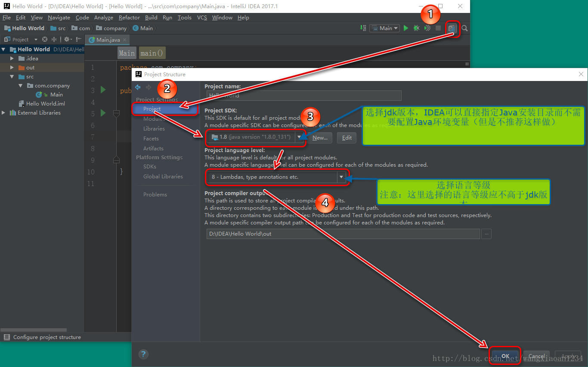Click the Edit SDK button
The height and width of the screenshot is (367, 588).
[x=347, y=138]
